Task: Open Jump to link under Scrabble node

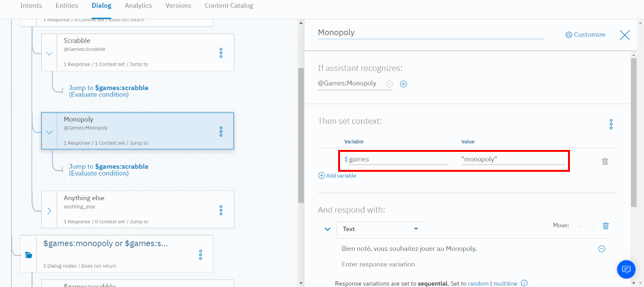Action: coord(108,91)
